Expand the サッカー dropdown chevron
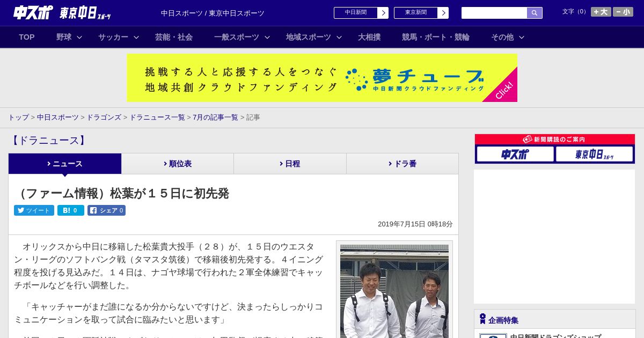Screen dimensions: 644x338 pos(136,37)
